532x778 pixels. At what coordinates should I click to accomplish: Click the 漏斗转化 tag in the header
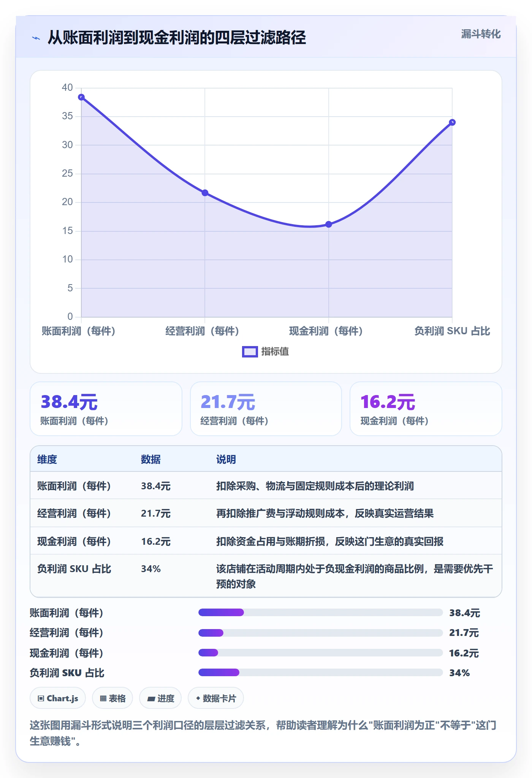pyautogui.click(x=481, y=34)
